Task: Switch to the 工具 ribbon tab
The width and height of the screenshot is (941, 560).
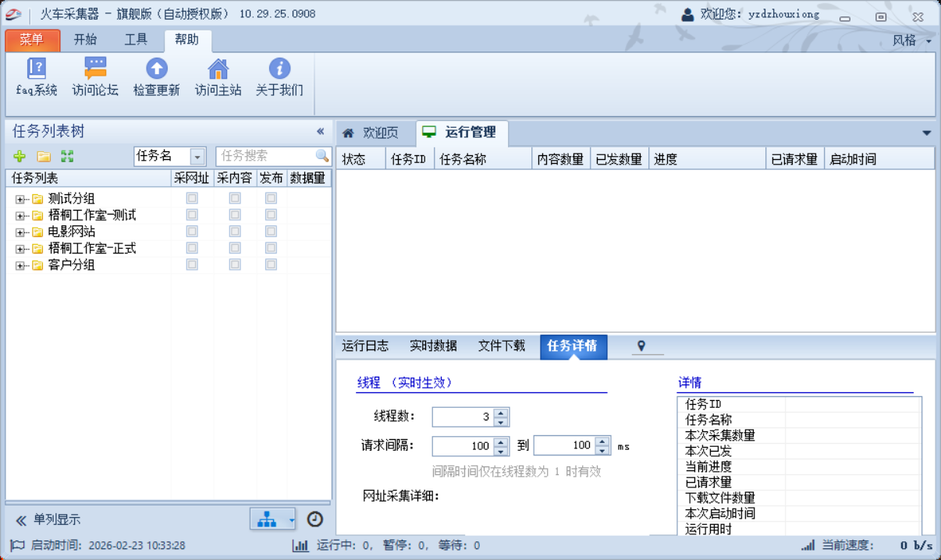Action: 136,40
